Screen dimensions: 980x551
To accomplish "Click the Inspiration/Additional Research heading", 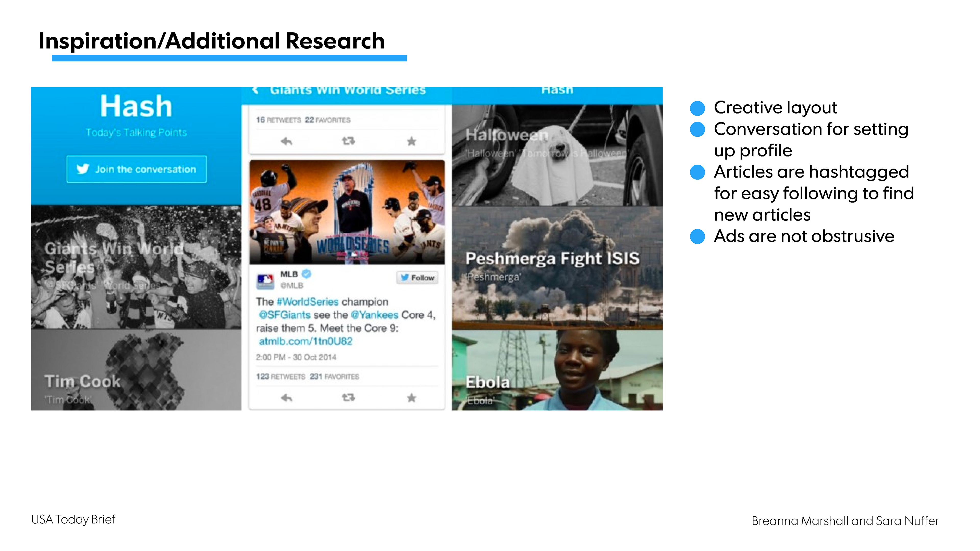I will pyautogui.click(x=212, y=41).
